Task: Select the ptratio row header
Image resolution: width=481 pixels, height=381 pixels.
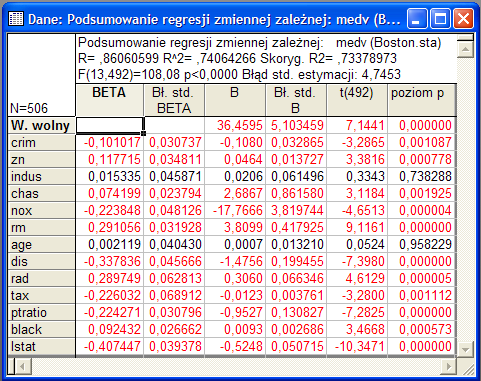Action: point(41,313)
